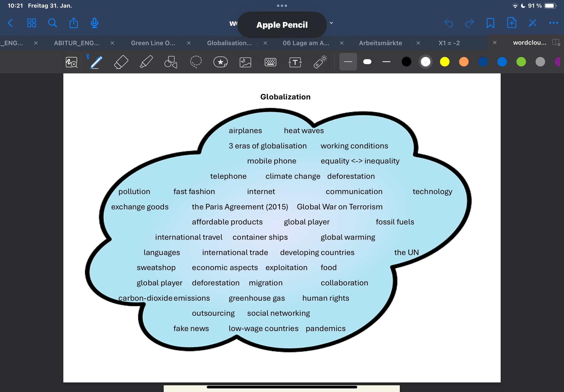Pick the yellow color swatch

tap(445, 62)
